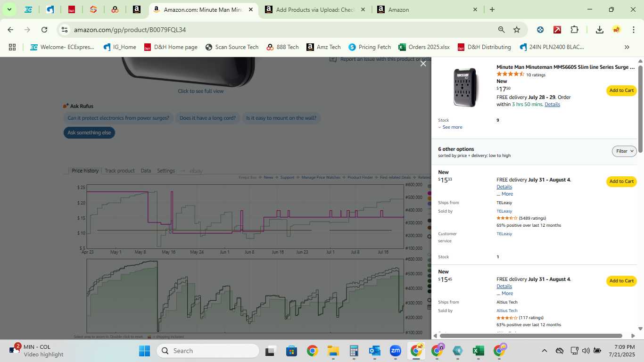Open the 'Altius Tech' seller link
Image resolution: width=644 pixels, height=362 pixels.
507,311
